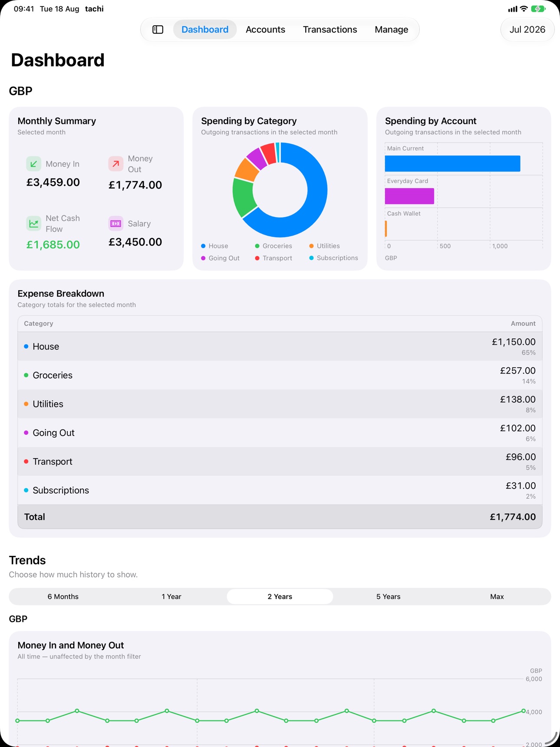This screenshot has height=747, width=560.
Task: Check the Wi-Fi status icon
Action: 524,9
